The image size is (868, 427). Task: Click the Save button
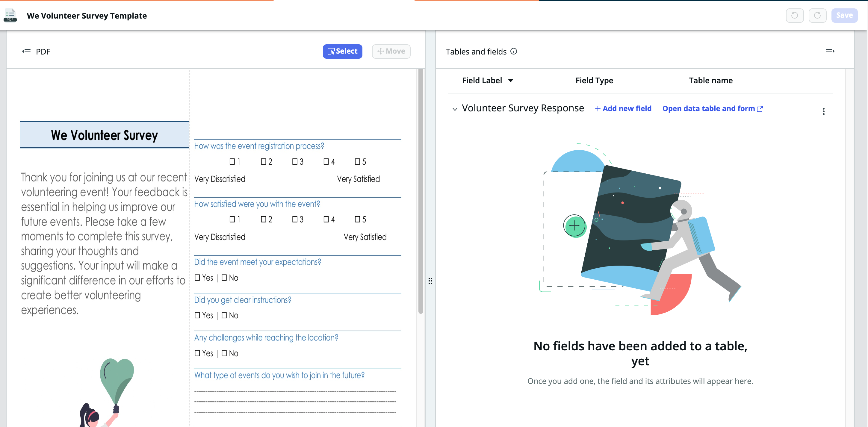(844, 16)
